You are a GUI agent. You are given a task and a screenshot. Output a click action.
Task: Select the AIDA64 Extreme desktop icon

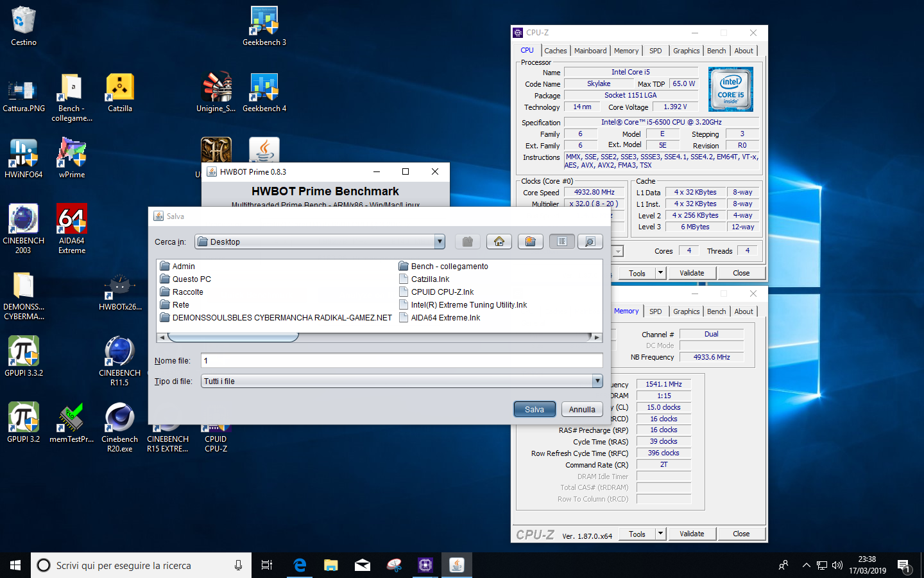tap(72, 229)
